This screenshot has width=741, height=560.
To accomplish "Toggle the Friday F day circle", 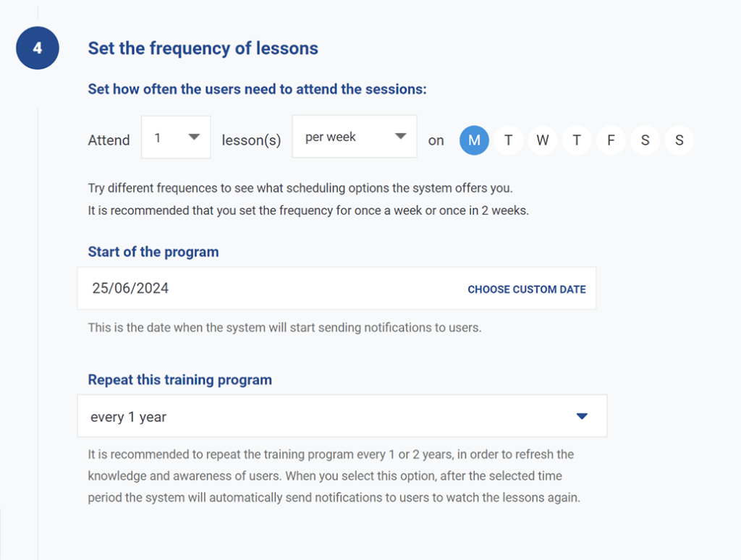I will 611,140.
